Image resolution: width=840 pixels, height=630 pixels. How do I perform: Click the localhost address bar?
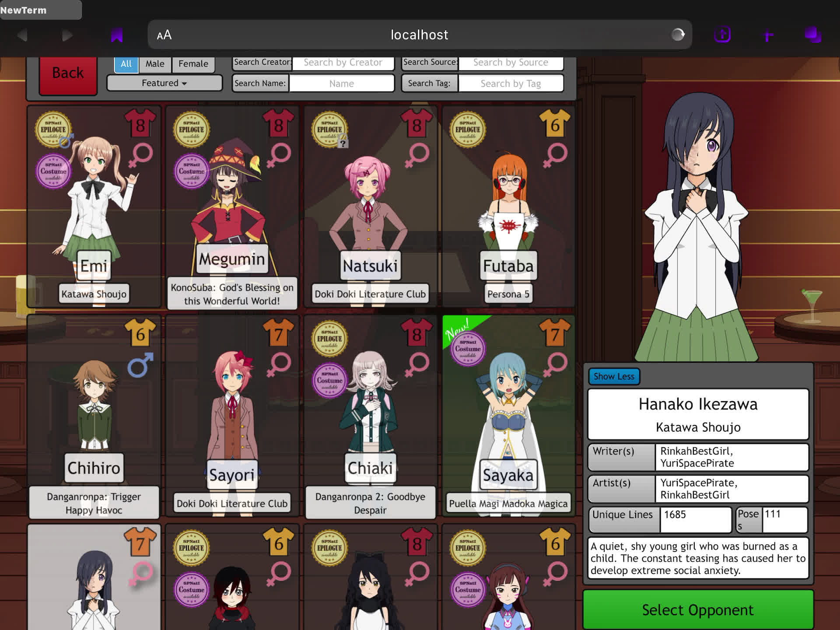(x=420, y=35)
